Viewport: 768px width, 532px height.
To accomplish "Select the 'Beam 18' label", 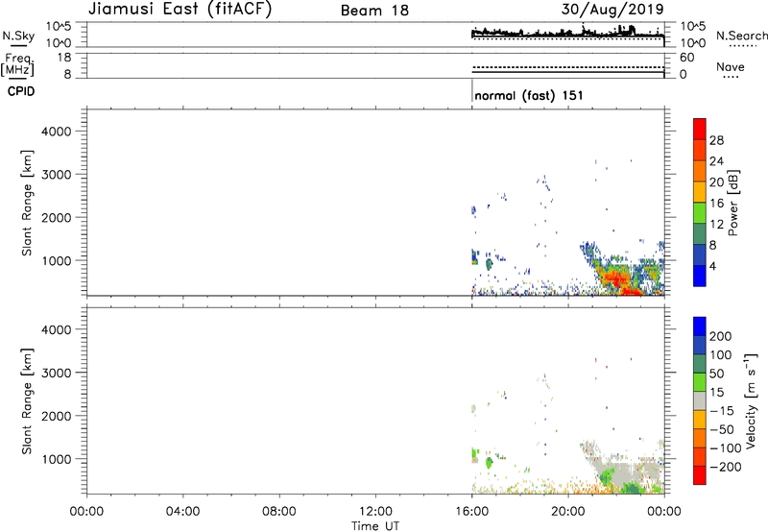I will coord(374,11).
